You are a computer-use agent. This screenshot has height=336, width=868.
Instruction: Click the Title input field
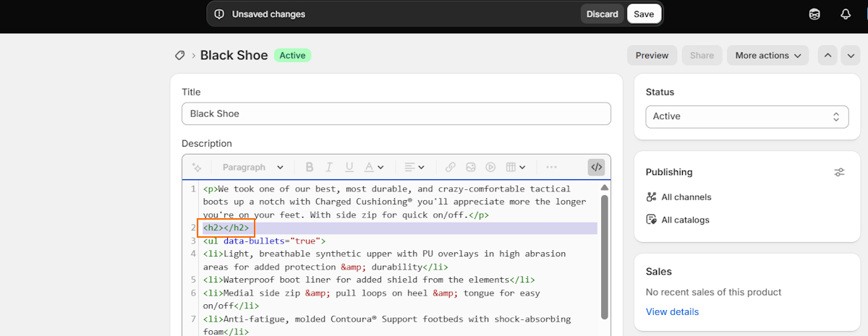[396, 113]
